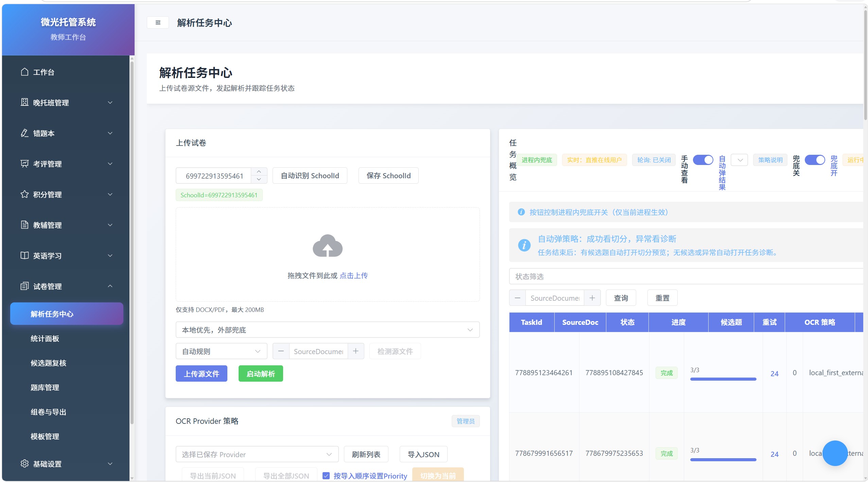Click the 策略说明 tag

point(770,160)
